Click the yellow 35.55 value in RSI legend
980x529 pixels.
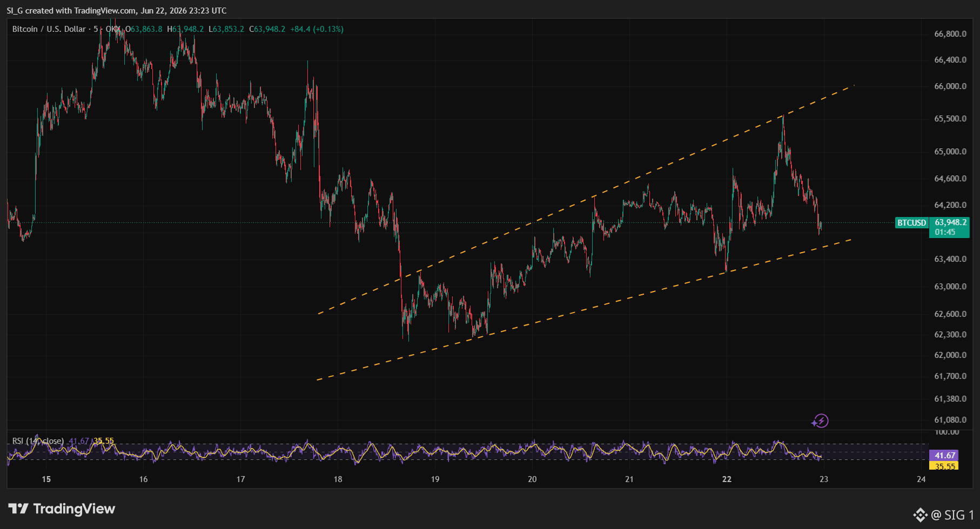tap(104, 441)
